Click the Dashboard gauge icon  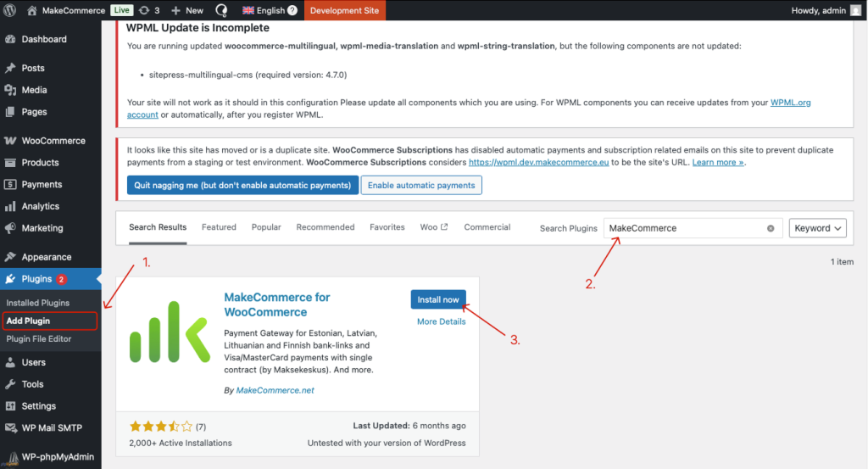point(10,39)
